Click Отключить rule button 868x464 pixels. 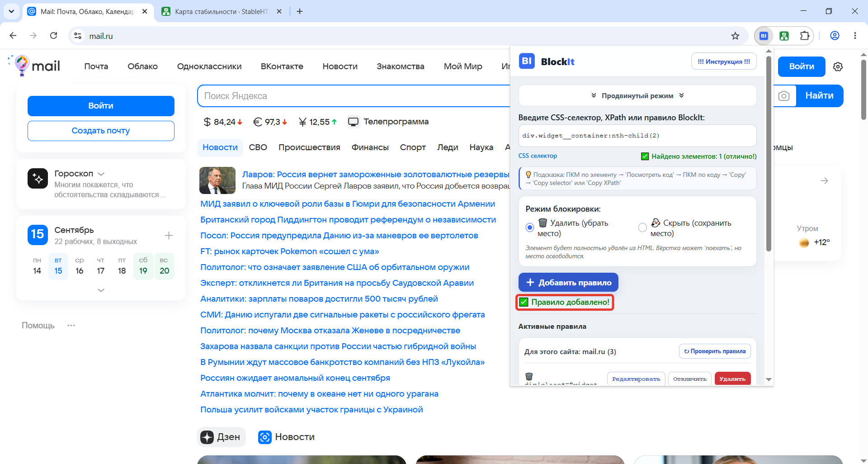[x=690, y=379]
